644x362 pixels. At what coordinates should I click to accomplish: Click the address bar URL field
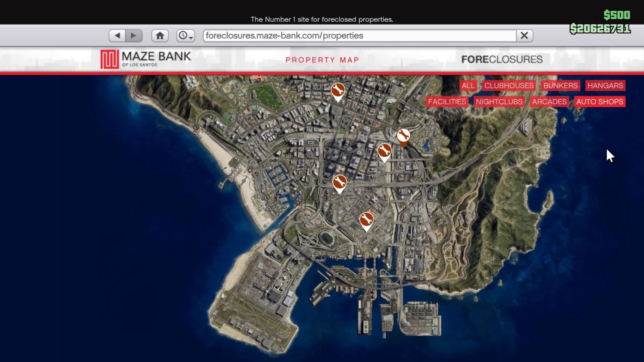359,36
